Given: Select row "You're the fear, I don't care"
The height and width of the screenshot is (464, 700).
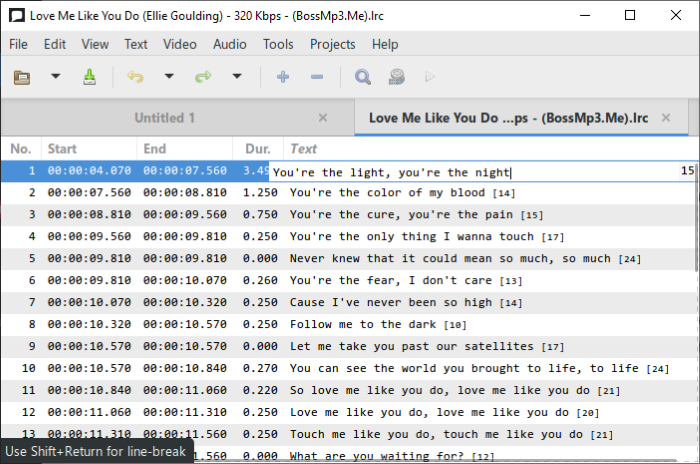Looking at the screenshot, I should 348,280.
